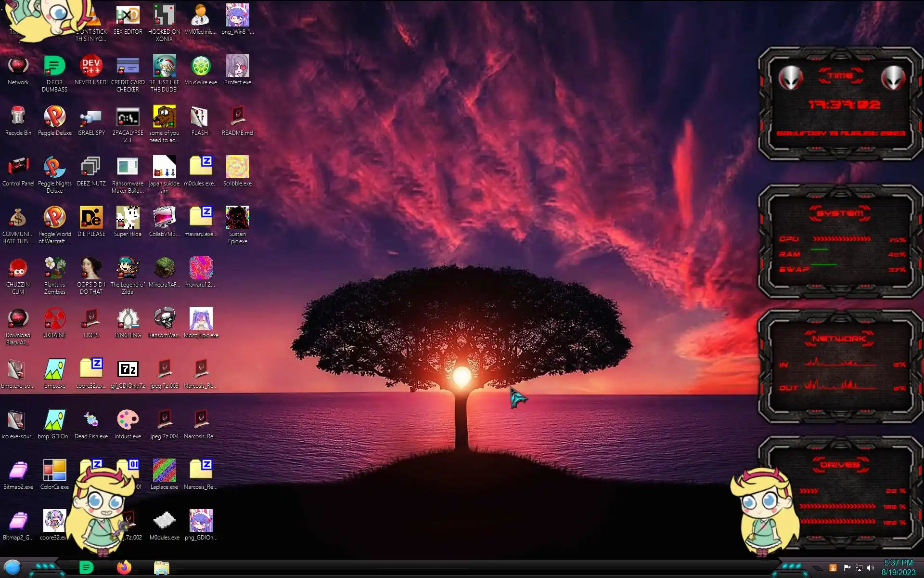Screen dimensions: 924x578
Task: Select the Network desktop icon
Action: (18, 67)
